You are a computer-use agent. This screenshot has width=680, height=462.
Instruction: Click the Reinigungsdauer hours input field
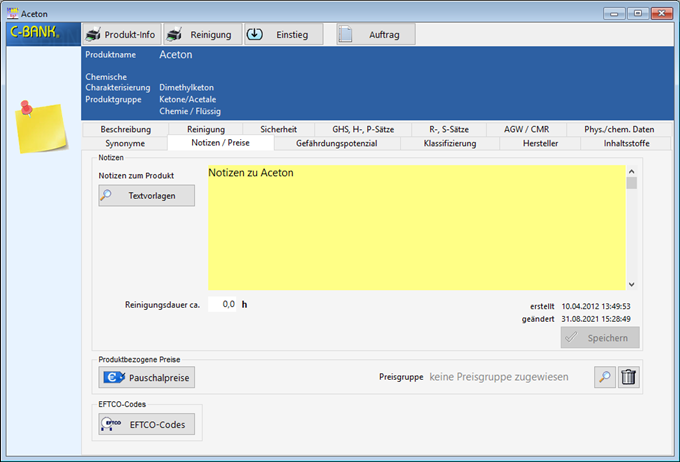(x=223, y=304)
